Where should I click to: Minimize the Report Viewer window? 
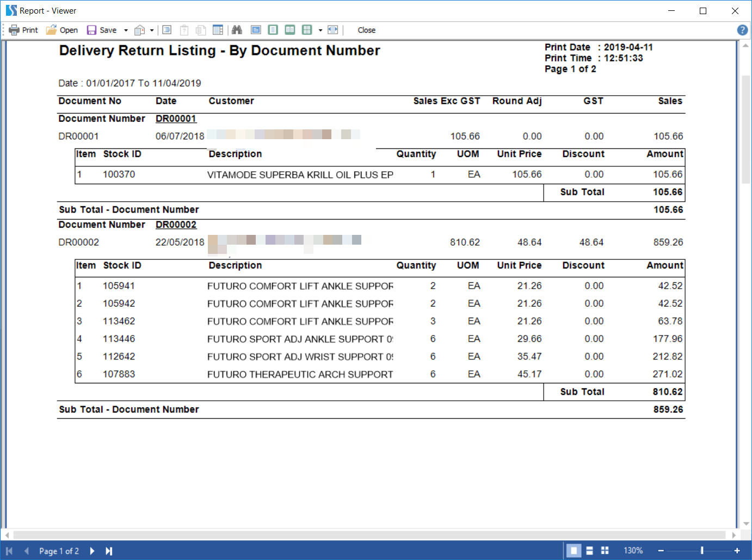[671, 11]
